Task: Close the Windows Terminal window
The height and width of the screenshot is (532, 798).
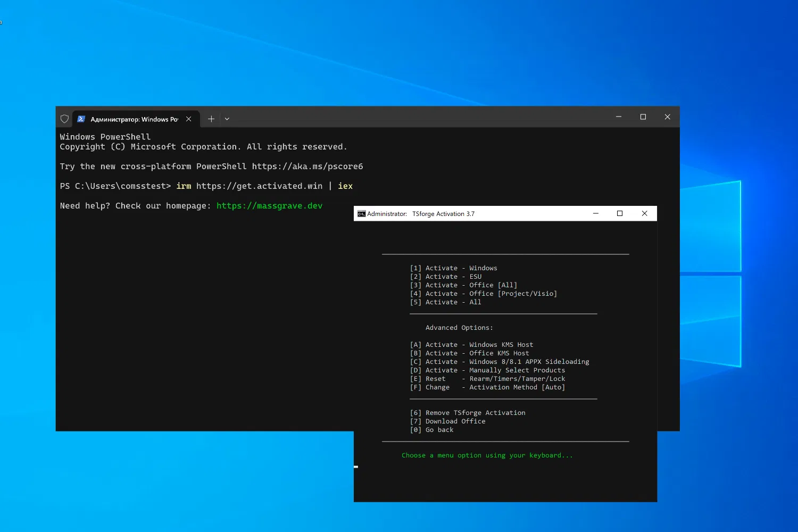Action: tap(668, 117)
